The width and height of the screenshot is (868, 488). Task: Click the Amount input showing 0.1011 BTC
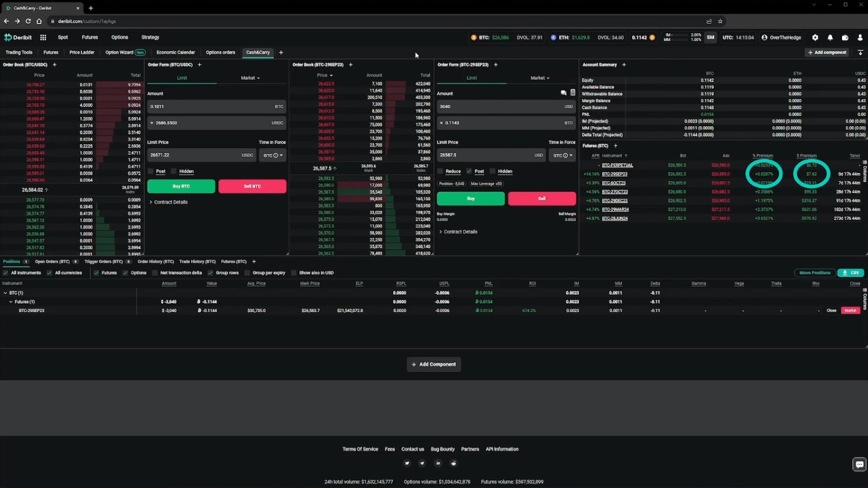point(217,107)
